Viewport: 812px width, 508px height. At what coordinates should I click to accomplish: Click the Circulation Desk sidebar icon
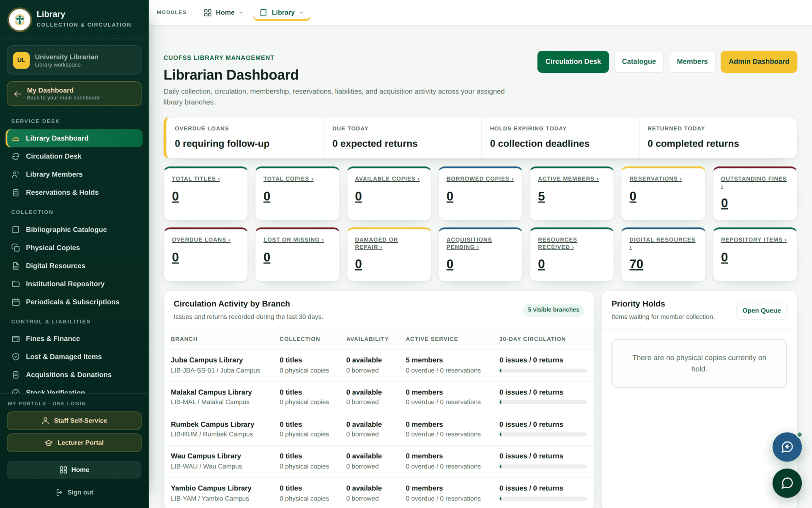(16, 156)
